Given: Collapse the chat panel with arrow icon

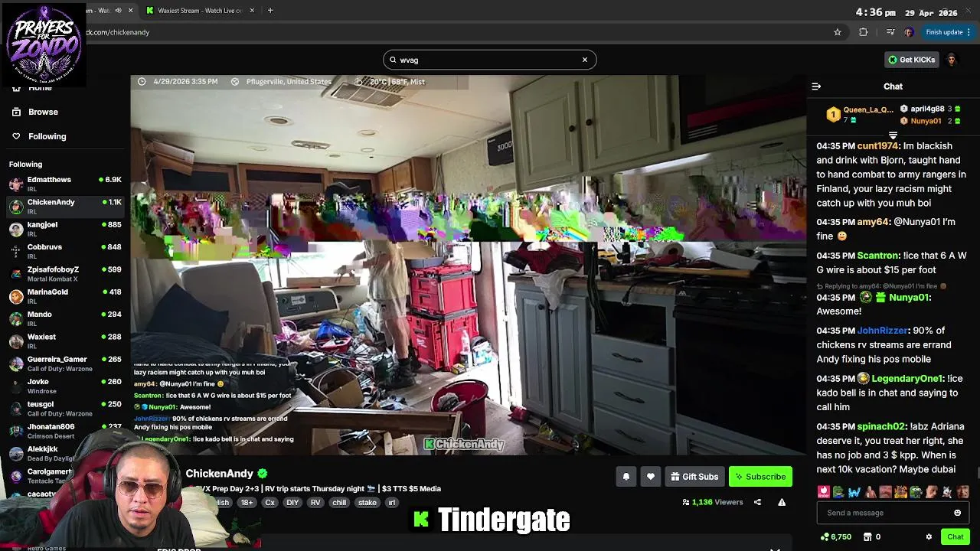Looking at the screenshot, I should pyautogui.click(x=816, y=86).
